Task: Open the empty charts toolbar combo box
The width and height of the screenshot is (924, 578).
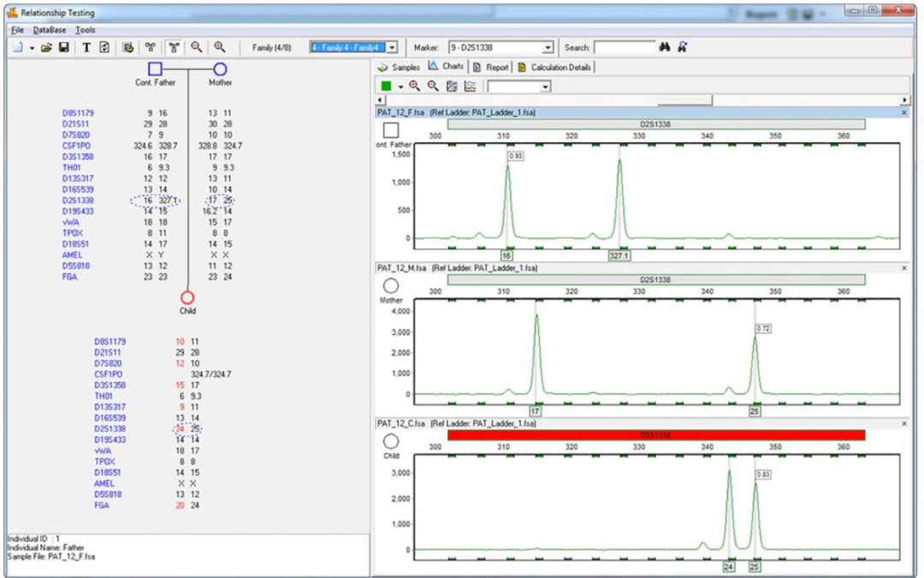Action: pyautogui.click(x=518, y=86)
